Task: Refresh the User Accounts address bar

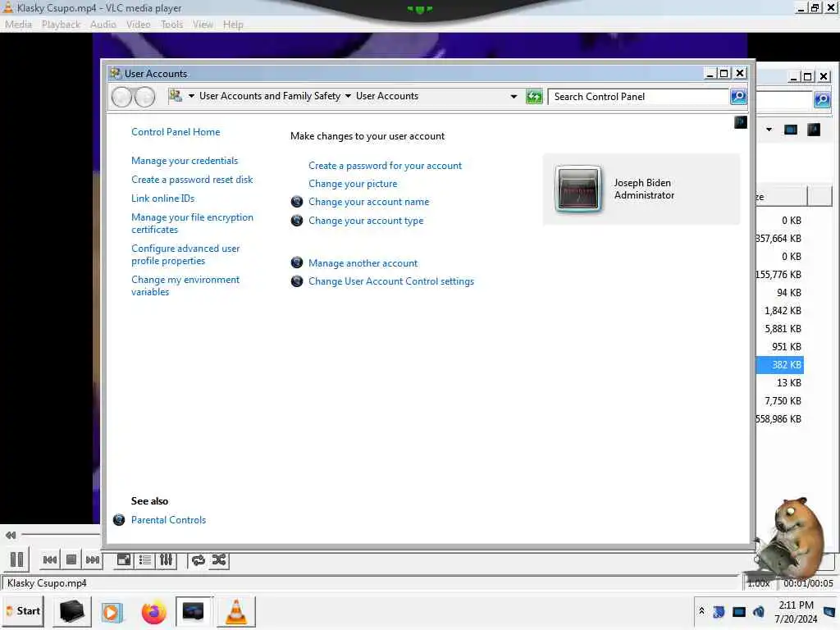Action: [534, 97]
